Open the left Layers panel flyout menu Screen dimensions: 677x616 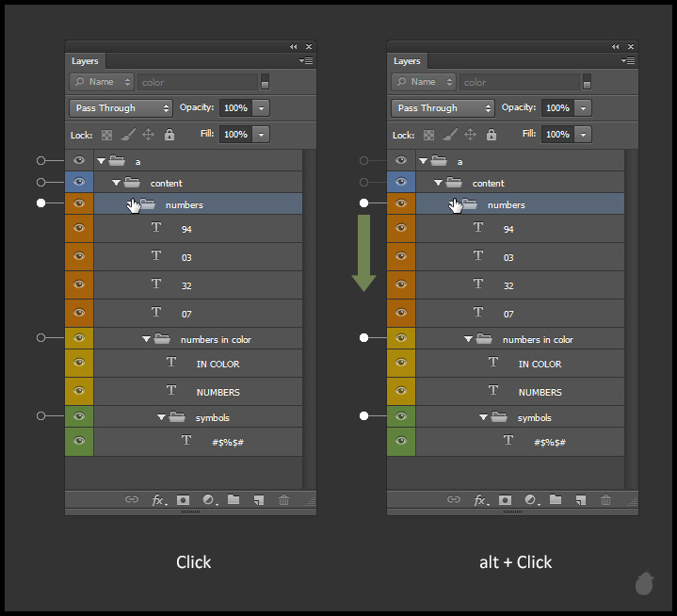[x=307, y=61]
